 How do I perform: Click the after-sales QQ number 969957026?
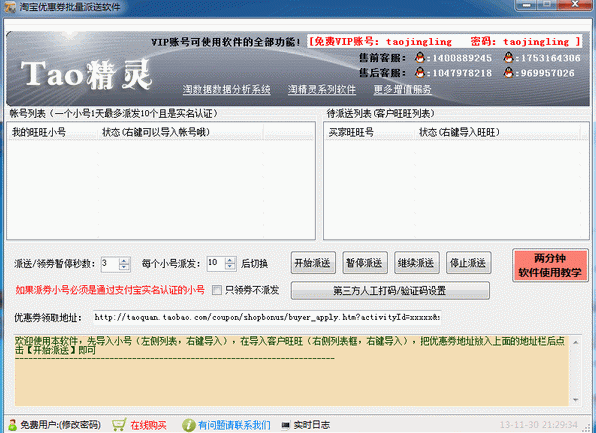pyautogui.click(x=547, y=73)
